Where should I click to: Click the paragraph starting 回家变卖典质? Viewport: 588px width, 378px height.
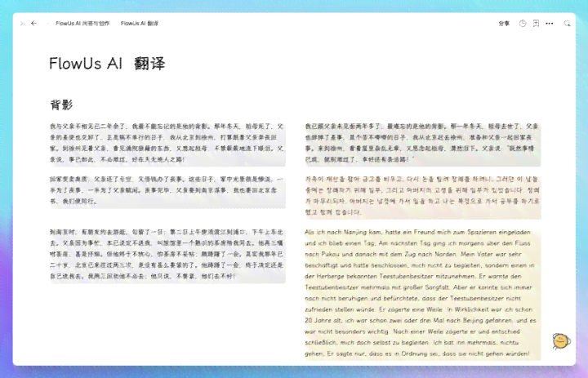click(167, 190)
